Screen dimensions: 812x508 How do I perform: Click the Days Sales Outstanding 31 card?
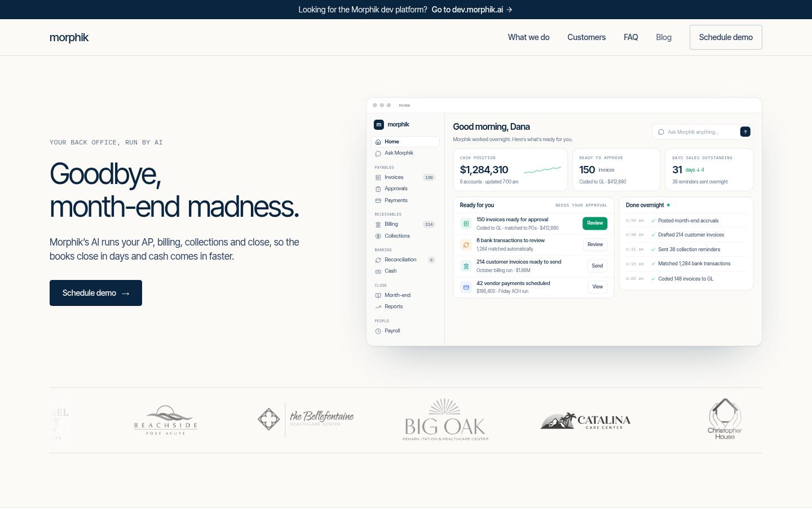pyautogui.click(x=709, y=170)
